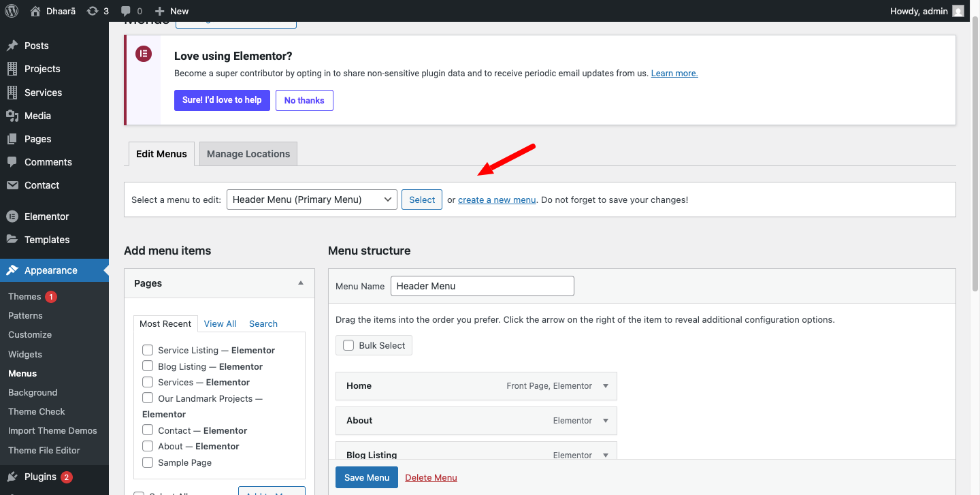Check the Service Listing page checkbox
Image resolution: width=980 pixels, height=495 pixels.
(148, 350)
